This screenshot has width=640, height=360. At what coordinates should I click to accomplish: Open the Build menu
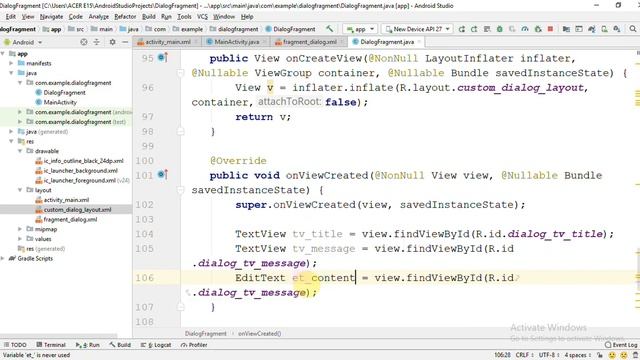149,17
